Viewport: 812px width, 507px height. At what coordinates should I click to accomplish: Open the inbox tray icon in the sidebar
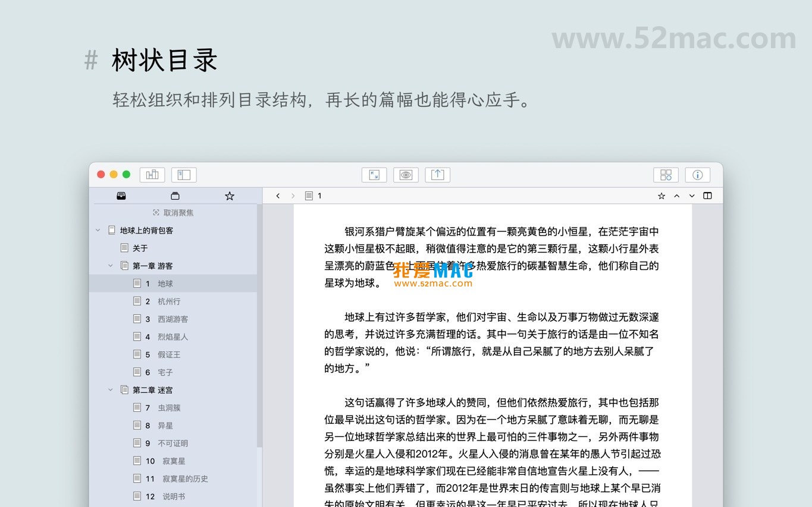pyautogui.click(x=121, y=195)
